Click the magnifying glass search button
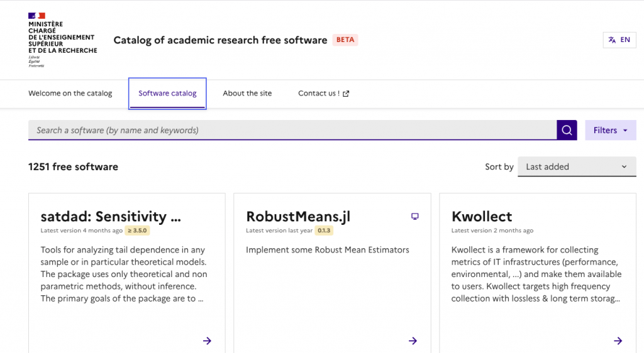The image size is (644, 353). tap(567, 130)
